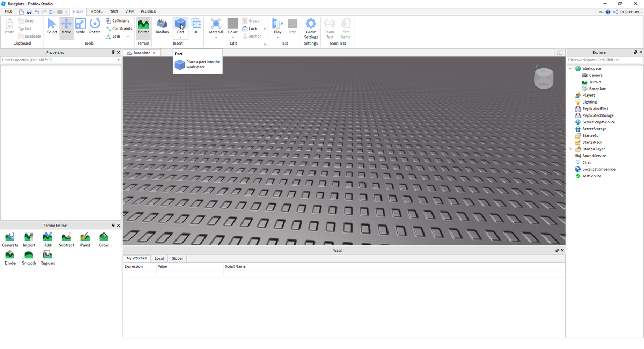Close the Baseplate document tab
The width and height of the screenshot is (644, 349).
click(x=154, y=53)
